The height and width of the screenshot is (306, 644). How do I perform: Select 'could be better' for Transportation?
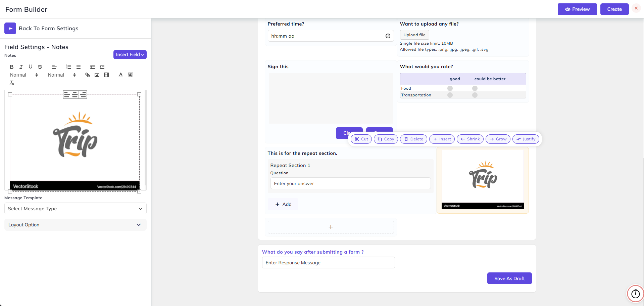[475, 95]
